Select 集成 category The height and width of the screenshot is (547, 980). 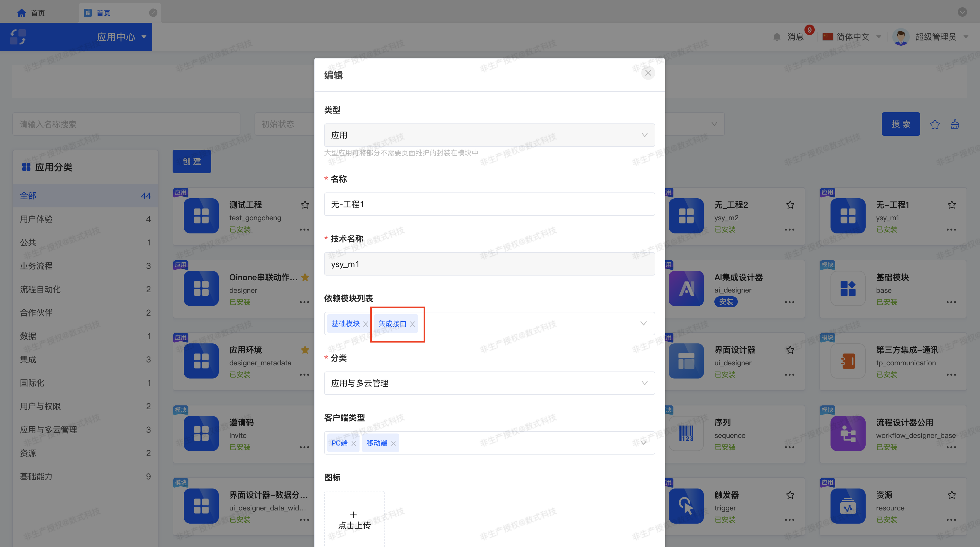85,359
